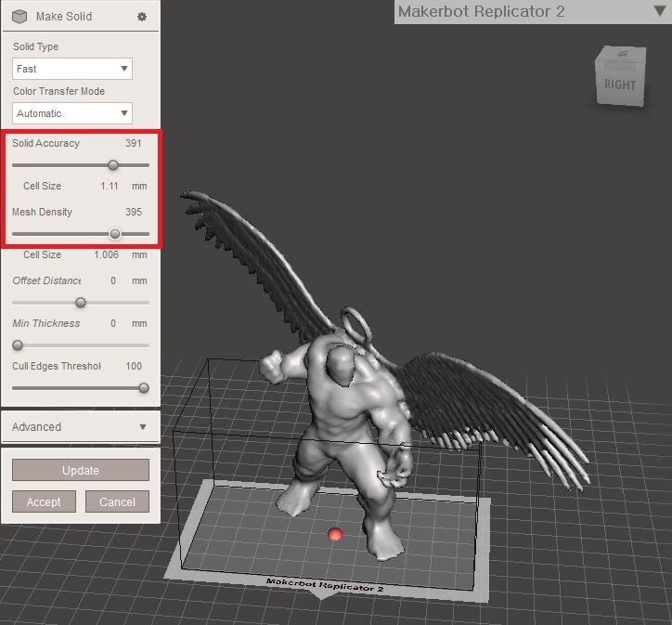Click the Offset Distance slider handle
Image resolution: width=672 pixels, height=625 pixels.
(x=81, y=303)
